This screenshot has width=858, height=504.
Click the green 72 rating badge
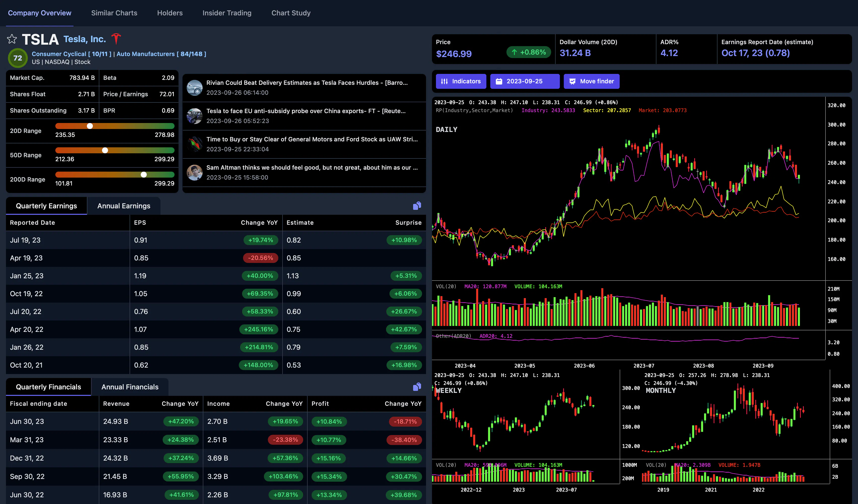[x=18, y=58]
